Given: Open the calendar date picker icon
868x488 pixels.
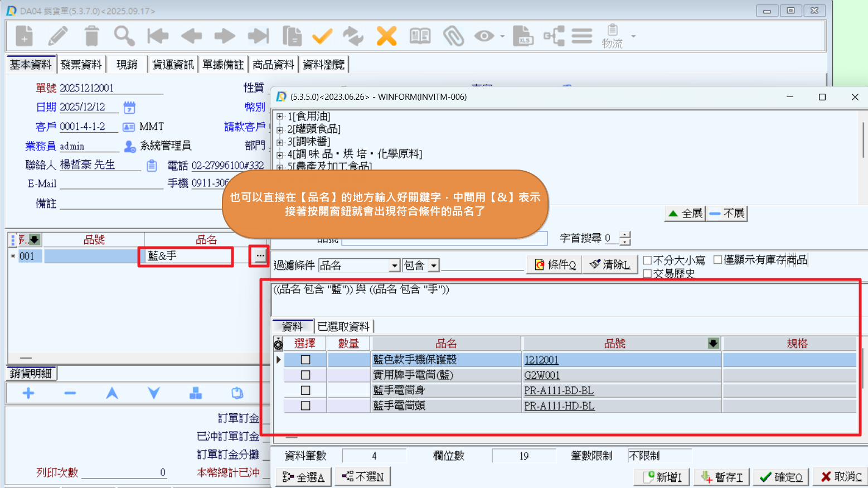Looking at the screenshot, I should tap(129, 107).
